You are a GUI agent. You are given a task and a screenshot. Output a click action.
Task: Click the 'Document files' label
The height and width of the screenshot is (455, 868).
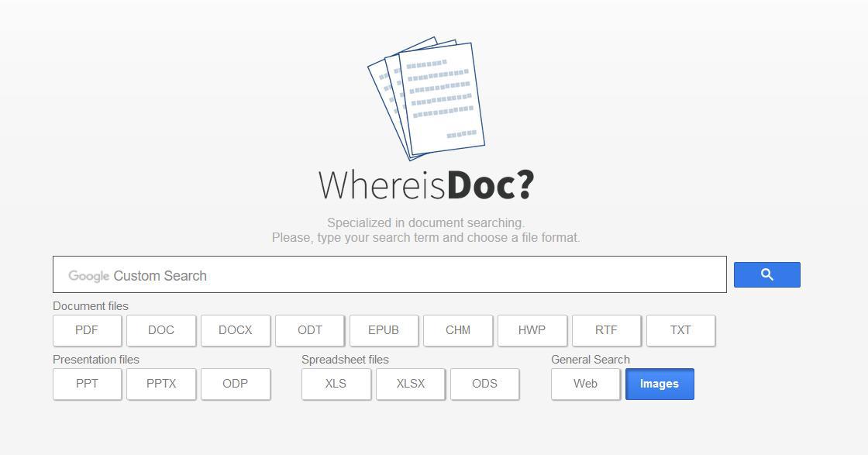[91, 306]
